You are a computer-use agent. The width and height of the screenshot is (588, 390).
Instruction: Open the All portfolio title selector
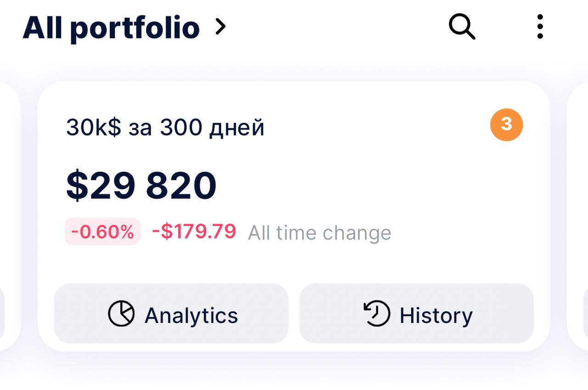(111, 28)
